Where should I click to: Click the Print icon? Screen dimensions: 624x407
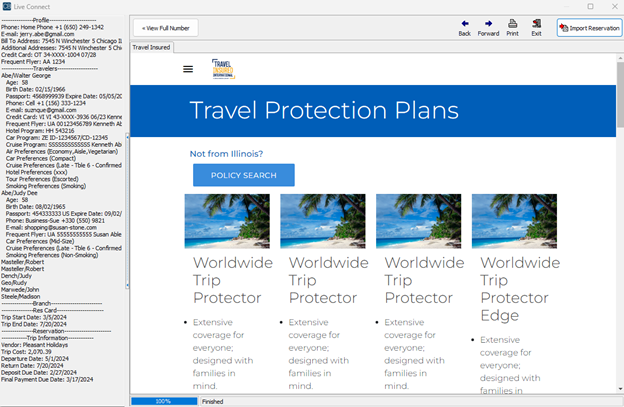[x=513, y=23]
